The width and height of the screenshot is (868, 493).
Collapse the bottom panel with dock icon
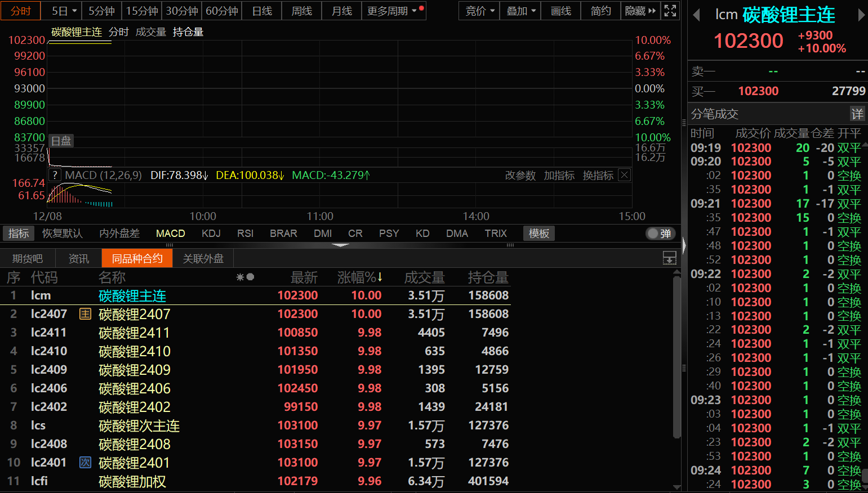(670, 258)
